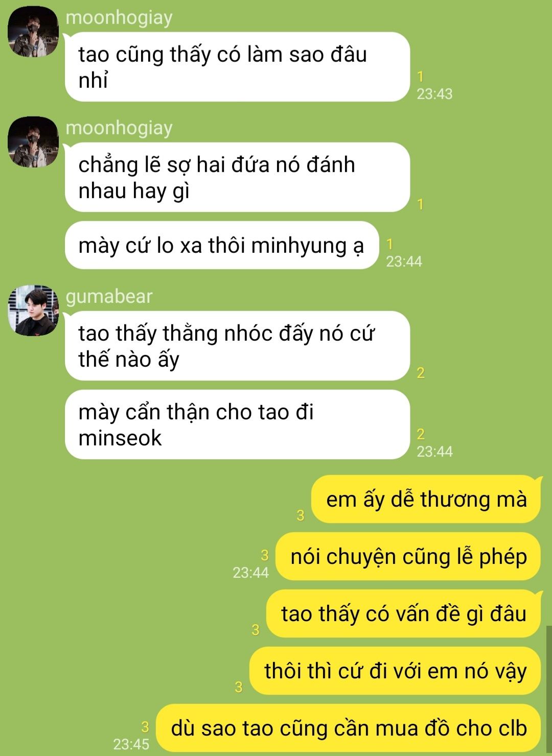Tap the 23:45 timestamp by last message
552x756 pixels.
coord(131,744)
